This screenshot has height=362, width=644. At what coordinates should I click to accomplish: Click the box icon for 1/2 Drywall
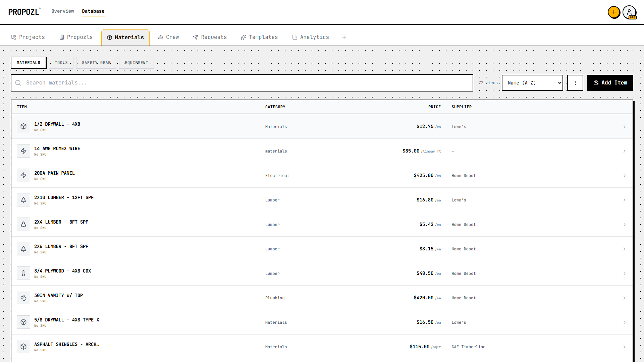click(x=23, y=126)
